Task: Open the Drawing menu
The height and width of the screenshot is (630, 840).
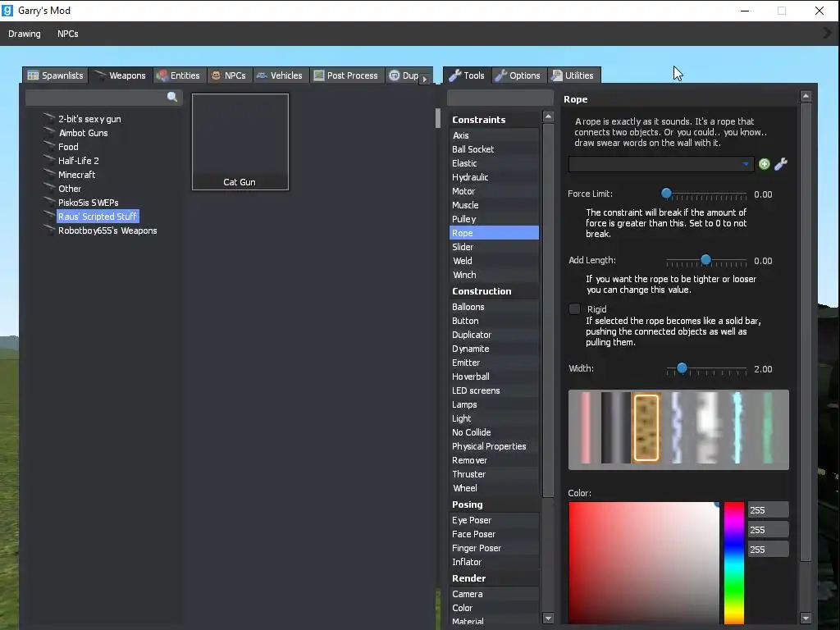Action: (24, 34)
